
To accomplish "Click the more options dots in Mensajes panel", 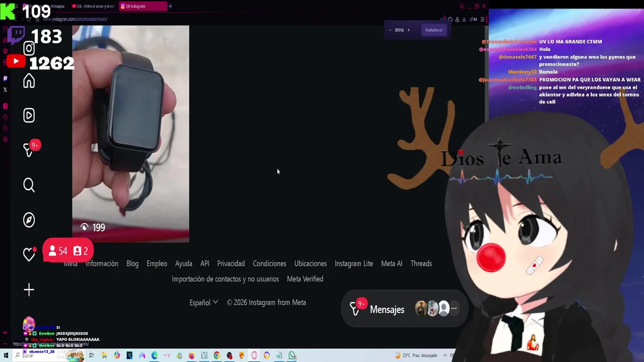I will click(454, 309).
